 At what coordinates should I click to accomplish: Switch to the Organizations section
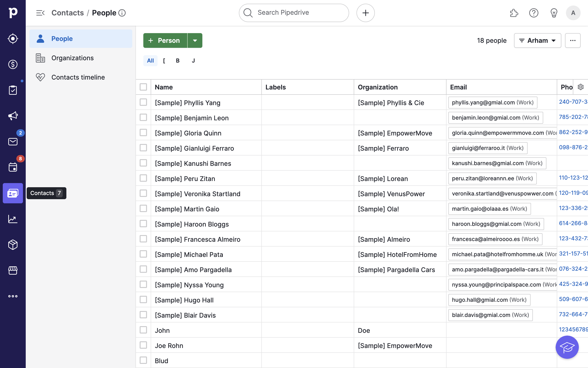pos(81,58)
